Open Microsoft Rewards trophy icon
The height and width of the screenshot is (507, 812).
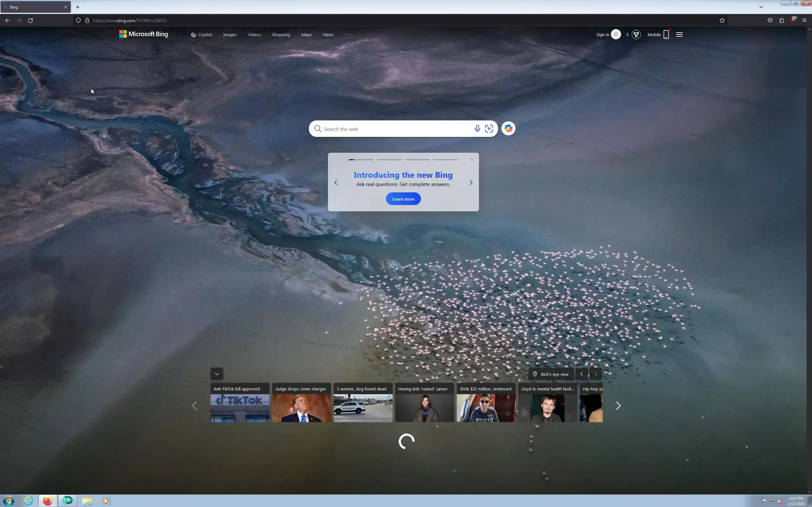pos(636,35)
